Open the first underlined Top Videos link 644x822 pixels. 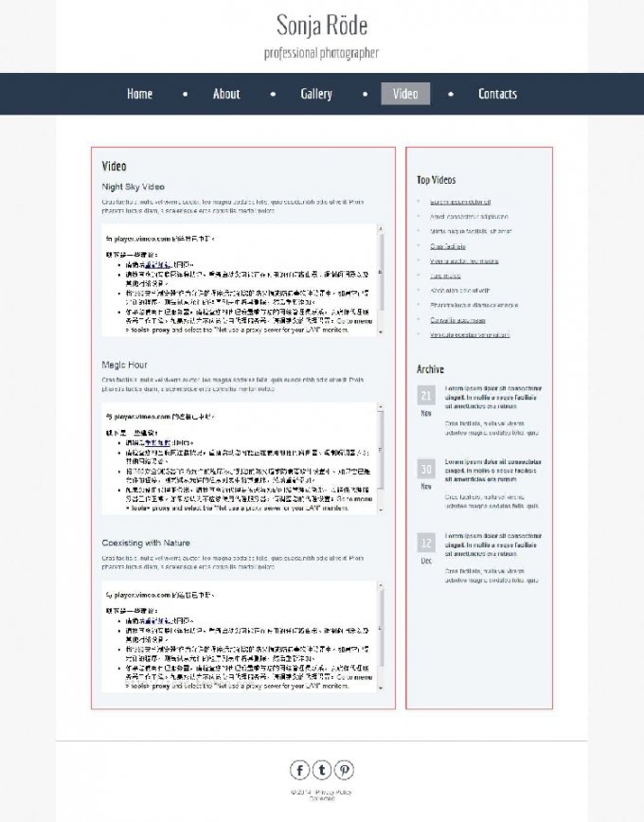click(x=460, y=202)
